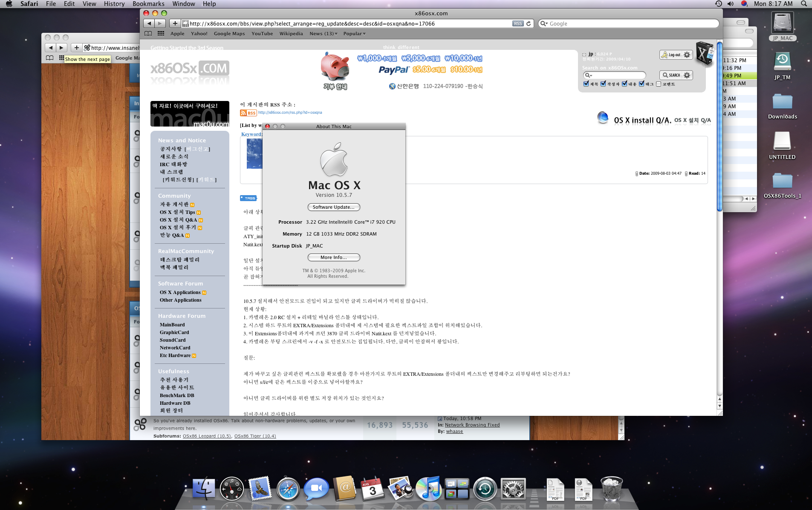Open Top Sites grid icon in x86osx window
This screenshot has width=812, height=510.
[161, 34]
